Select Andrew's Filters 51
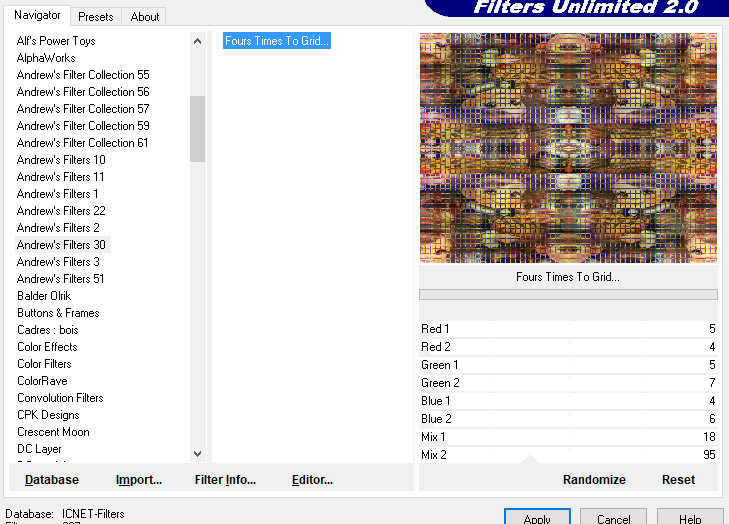729x524 pixels. pos(60,279)
